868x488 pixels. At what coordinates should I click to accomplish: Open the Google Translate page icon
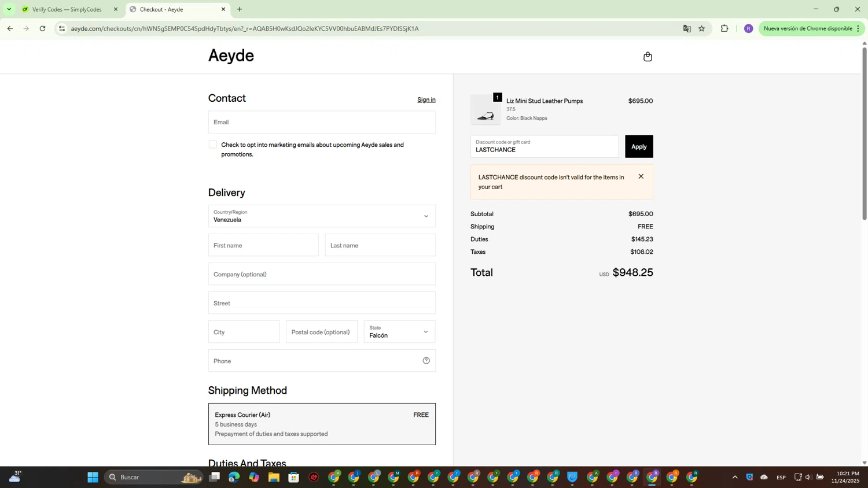point(687,28)
